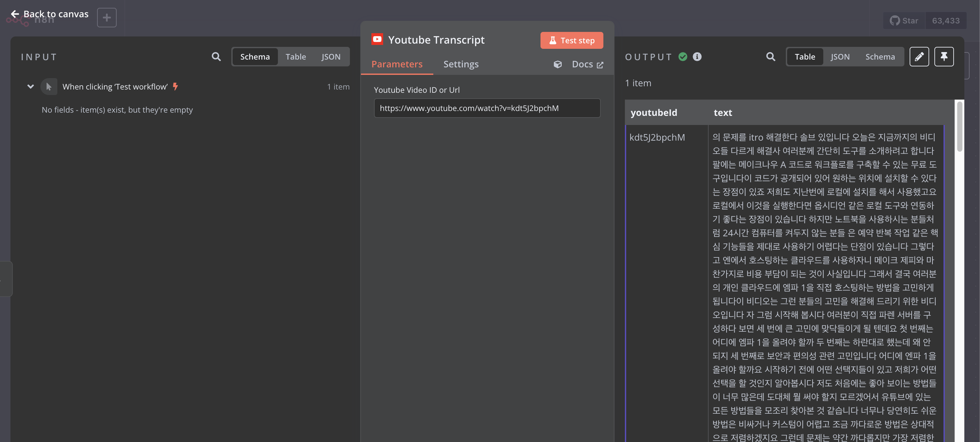The height and width of the screenshot is (442, 980).
Task: Pin output data with the pin icon
Action: tap(944, 57)
